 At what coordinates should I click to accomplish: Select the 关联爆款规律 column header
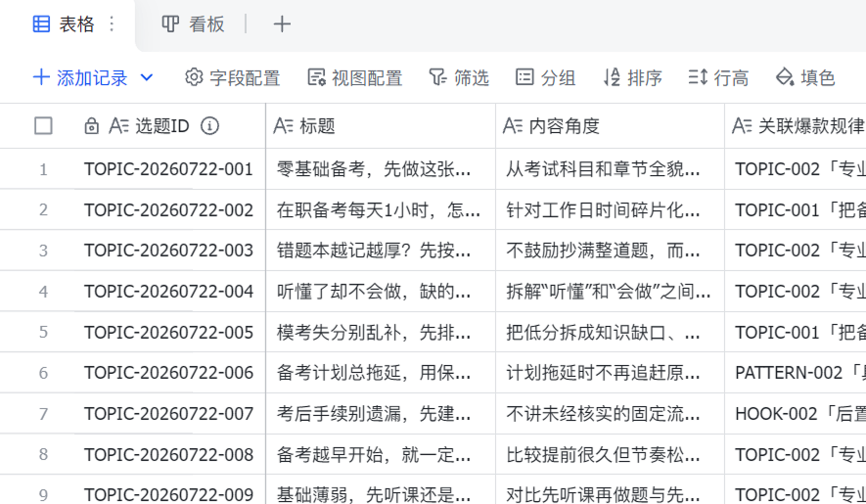(x=796, y=126)
